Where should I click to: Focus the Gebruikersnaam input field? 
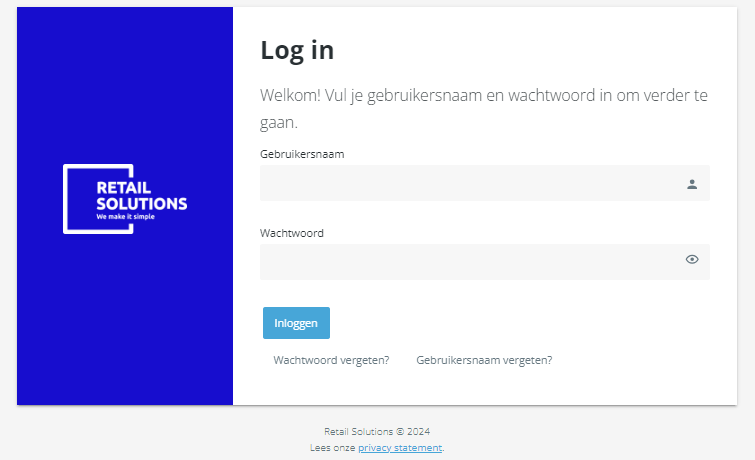[x=484, y=183]
